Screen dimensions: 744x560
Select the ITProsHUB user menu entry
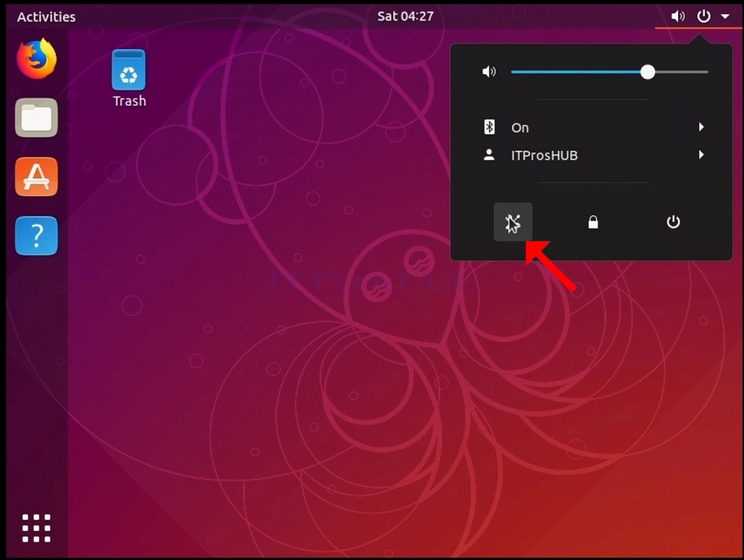[592, 155]
